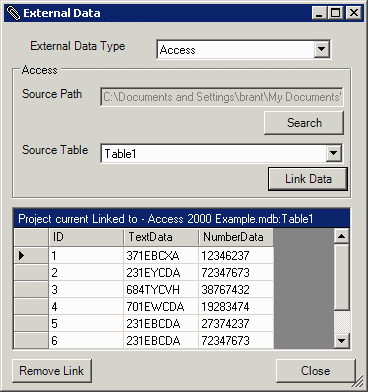
Task: Click the current row arrow indicator
Action: click(x=22, y=256)
